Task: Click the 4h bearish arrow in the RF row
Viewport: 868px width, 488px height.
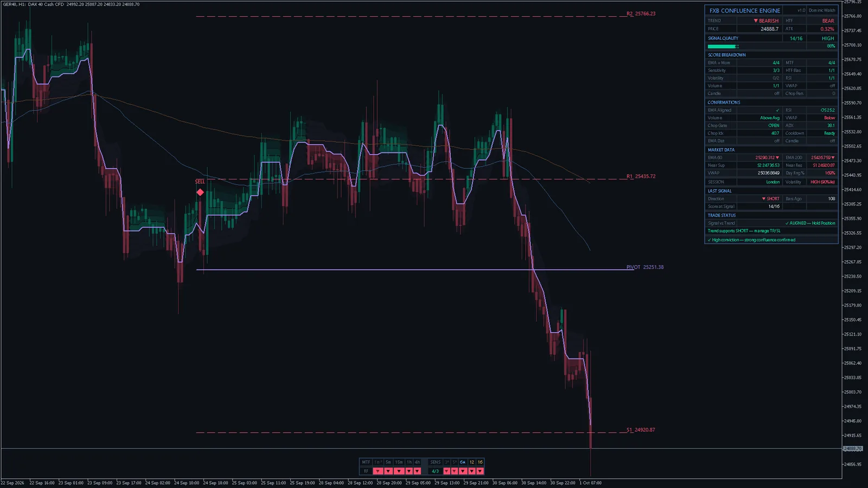Action: click(x=417, y=471)
